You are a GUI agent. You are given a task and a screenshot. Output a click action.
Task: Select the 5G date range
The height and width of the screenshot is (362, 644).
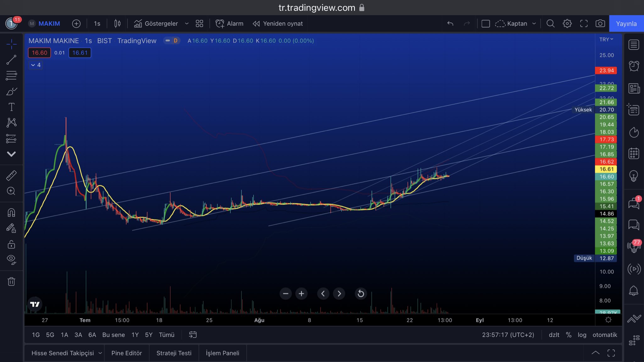[x=50, y=335]
